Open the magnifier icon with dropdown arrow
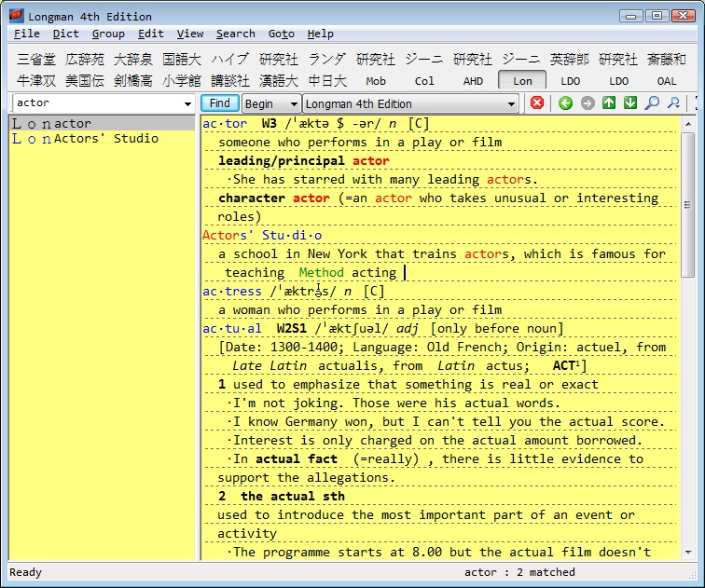This screenshot has height=588, width=705. 673,103
